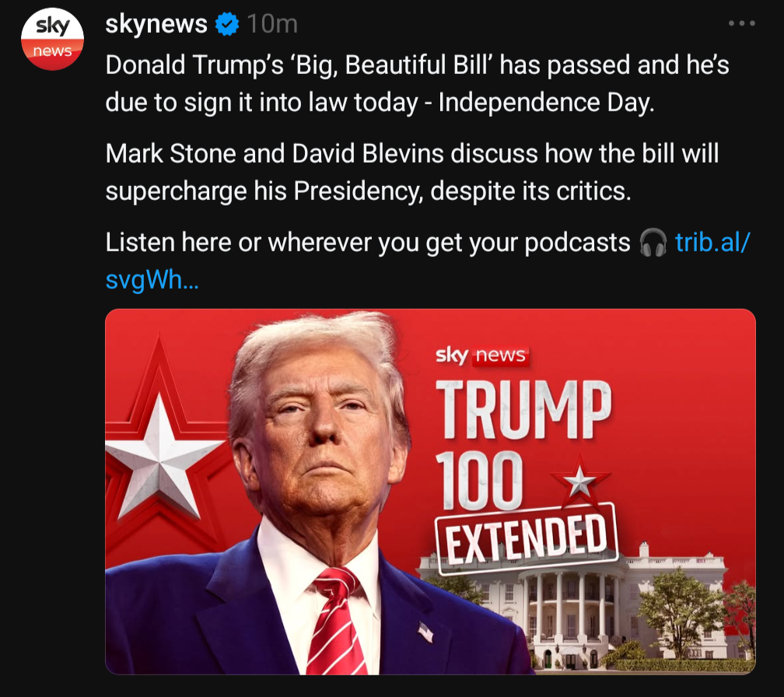Click the Mark Stone and David Blevins paragraph
Image resolution: width=784 pixels, height=697 pixels.
pos(412,172)
